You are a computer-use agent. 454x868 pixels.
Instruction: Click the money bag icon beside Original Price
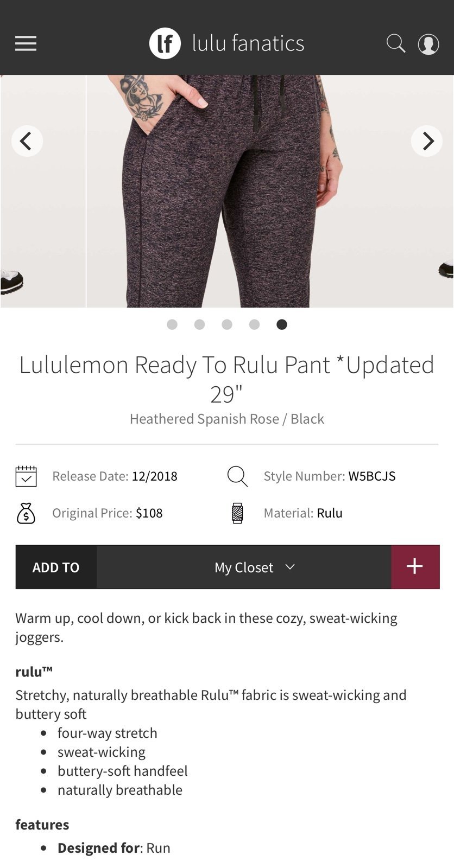tap(26, 513)
